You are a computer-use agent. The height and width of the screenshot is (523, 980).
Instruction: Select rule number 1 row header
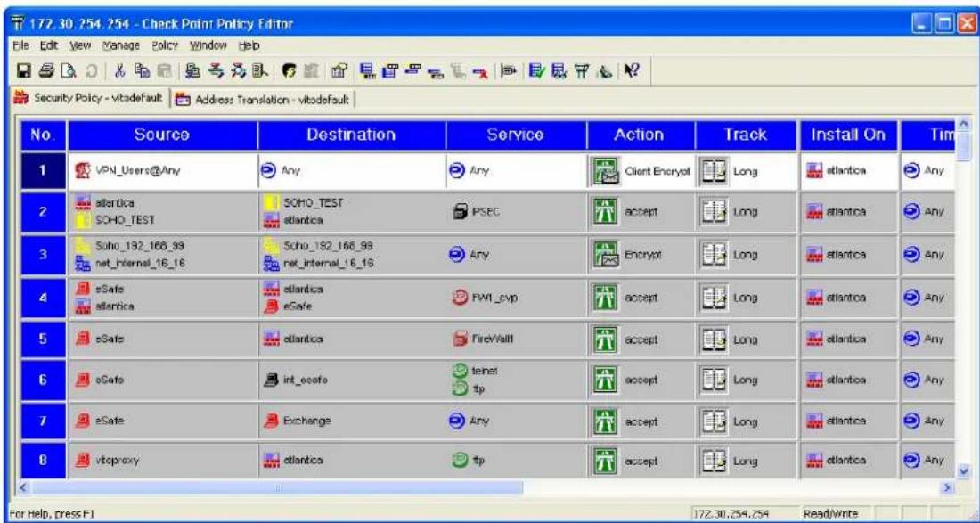point(44,171)
